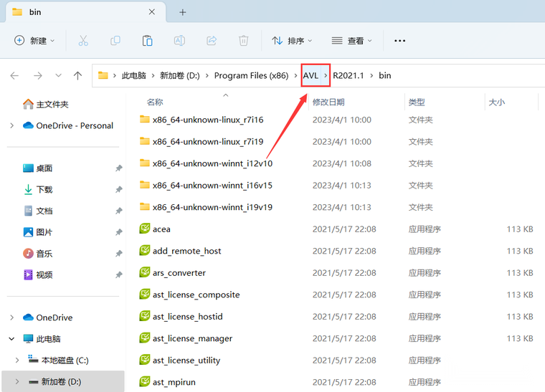
Task: Open the 新建 new item dropdown
Action: pyautogui.click(x=34, y=41)
